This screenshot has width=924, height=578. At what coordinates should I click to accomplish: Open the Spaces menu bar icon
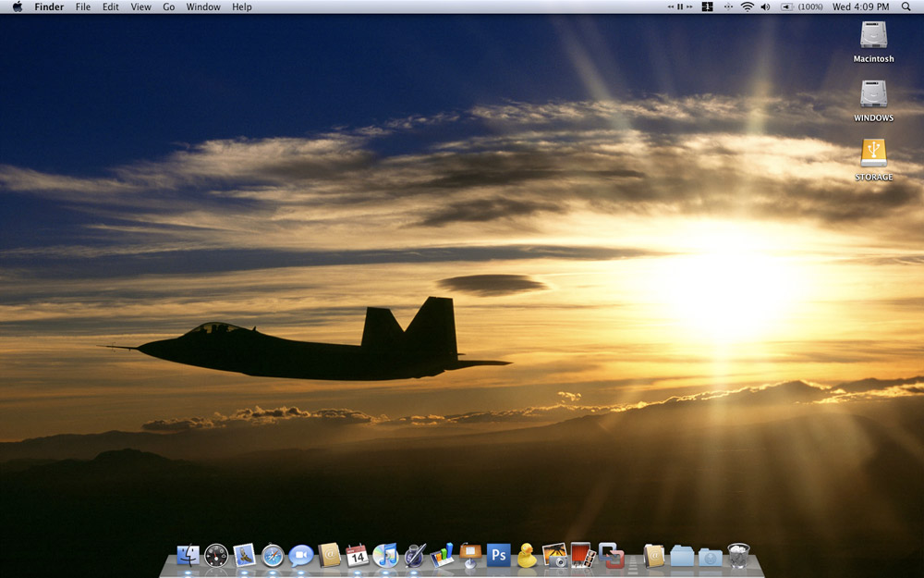click(708, 7)
